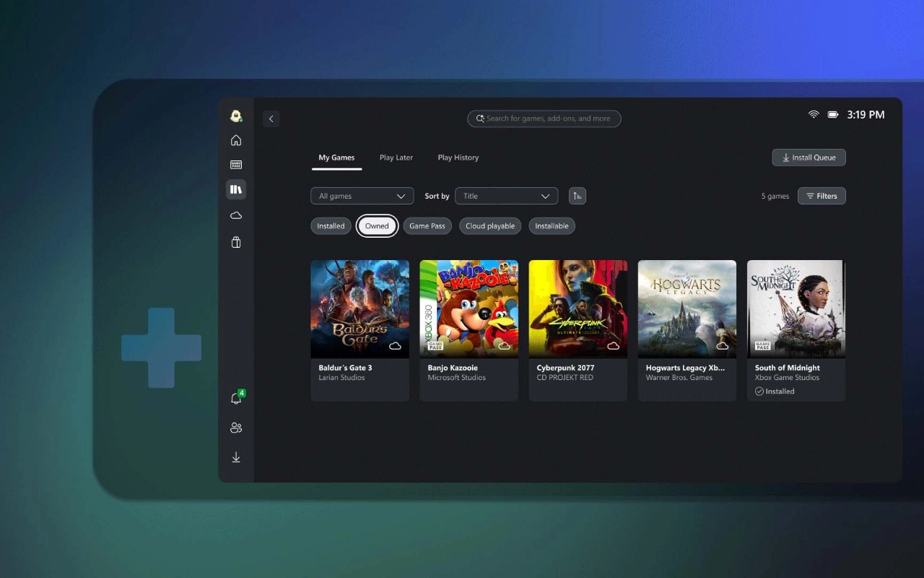Open Cyberpunk 2077 cover art
The width and height of the screenshot is (924, 578).
577,309
